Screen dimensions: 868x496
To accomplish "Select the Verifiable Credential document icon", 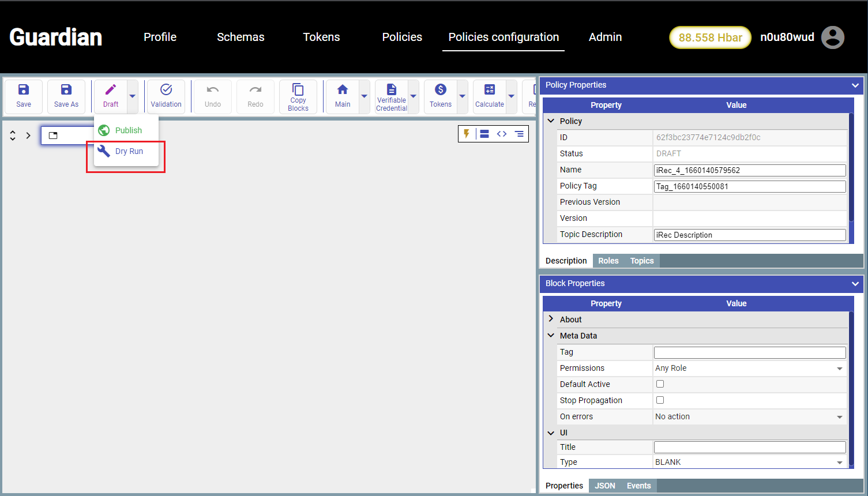I will click(392, 89).
